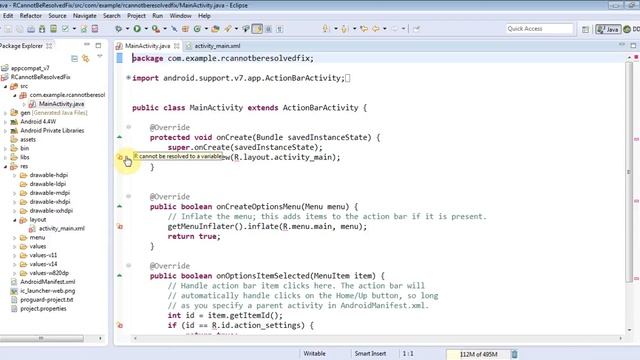Screen dimensions: 640x360
Task: Expand the folded import statement
Action: point(128,77)
